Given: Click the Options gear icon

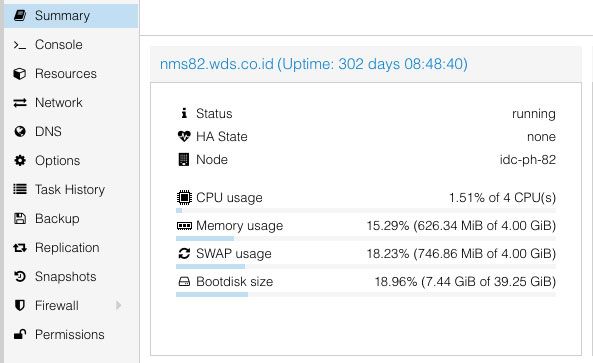Looking at the screenshot, I should click(x=20, y=161).
